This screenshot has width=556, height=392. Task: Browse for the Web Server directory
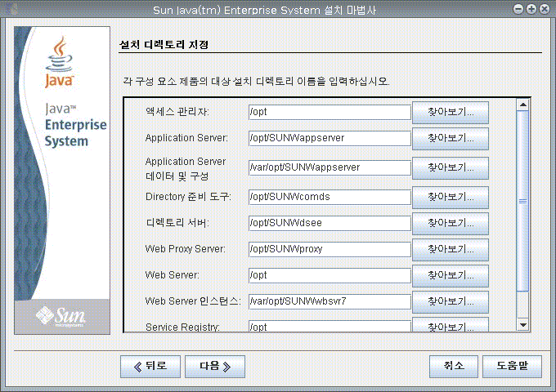coord(451,276)
